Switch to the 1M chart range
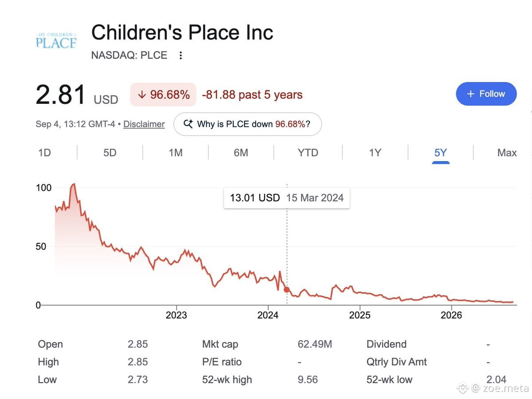532x399 pixels. pos(176,153)
